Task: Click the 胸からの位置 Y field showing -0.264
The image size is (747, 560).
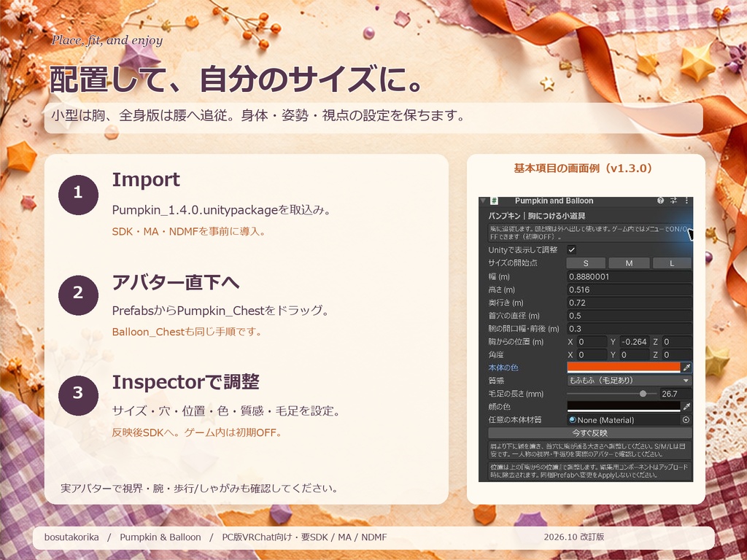Action: (635, 341)
